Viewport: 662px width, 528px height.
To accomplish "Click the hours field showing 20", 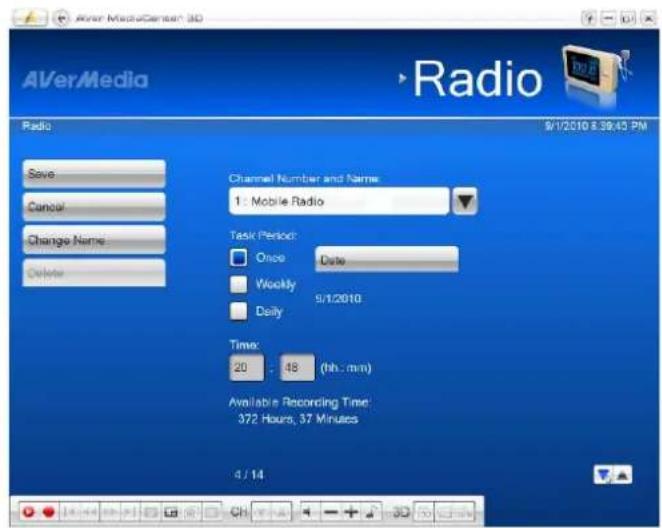I will point(247,368).
